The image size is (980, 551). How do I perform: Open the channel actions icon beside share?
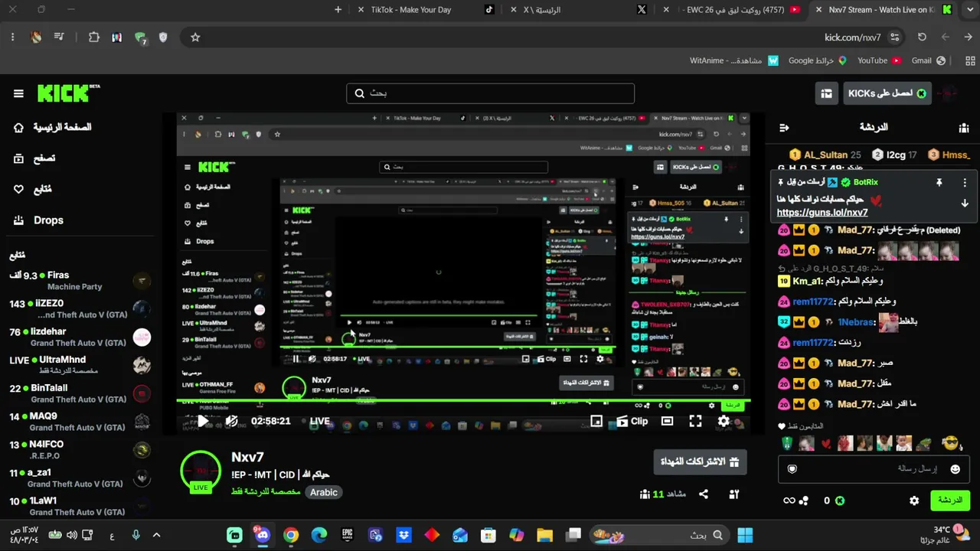(734, 494)
